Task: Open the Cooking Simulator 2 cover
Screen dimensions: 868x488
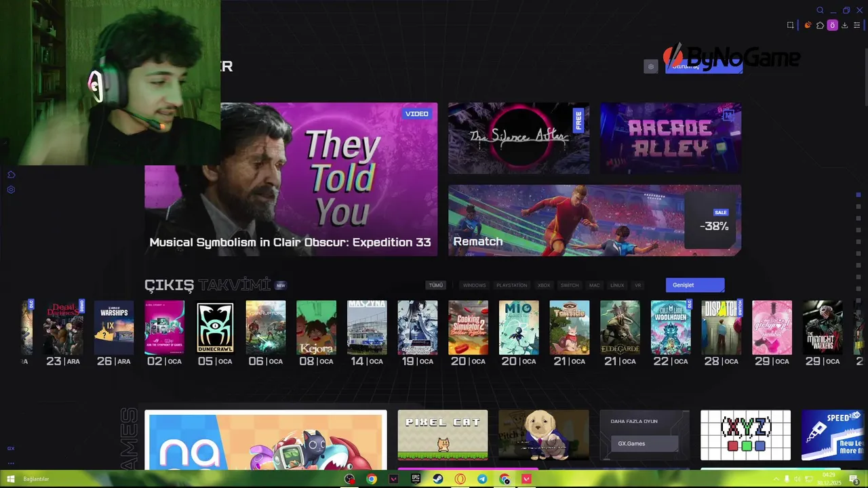Action: point(468,328)
